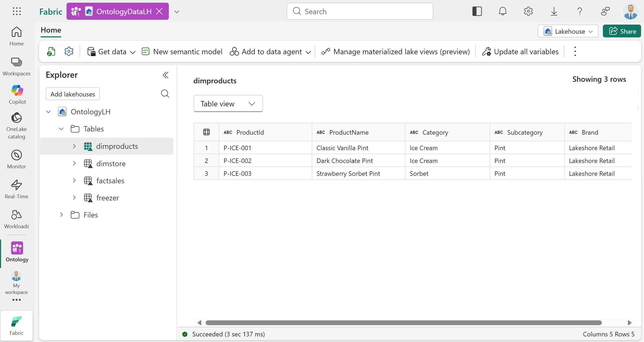The width and height of the screenshot is (644, 342).
Task: Open the ellipsis more options menu
Action: pos(575,51)
